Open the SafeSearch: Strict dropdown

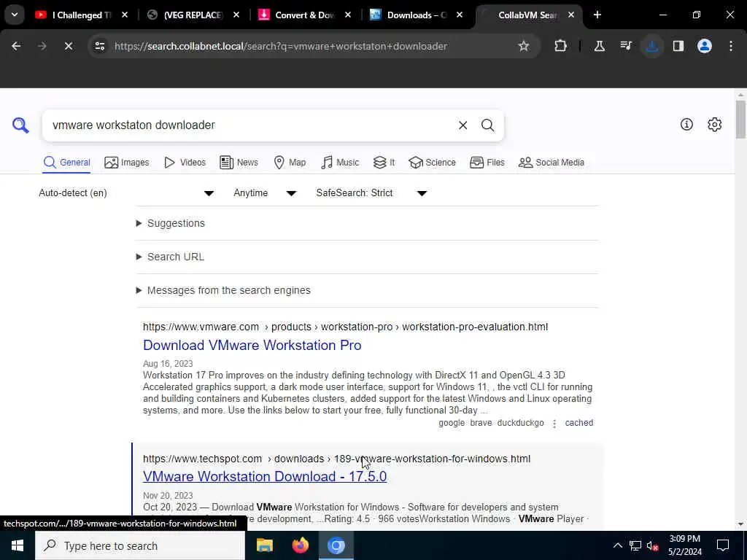click(x=371, y=192)
